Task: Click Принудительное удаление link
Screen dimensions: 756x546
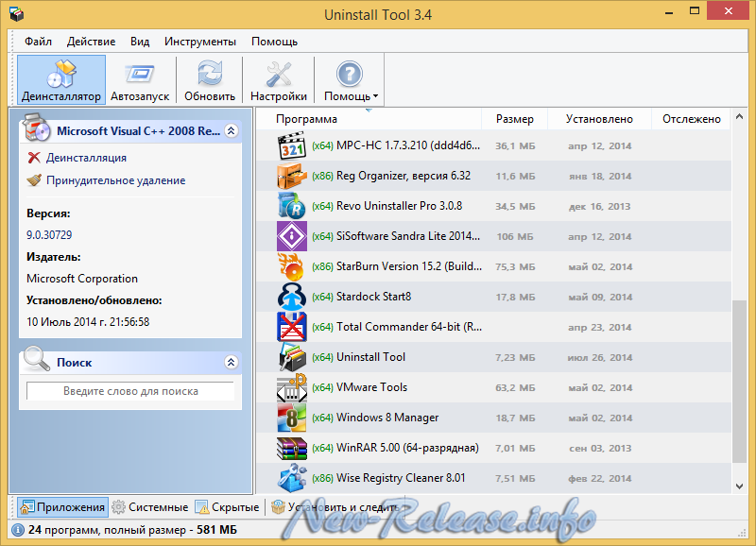Action: pos(115,180)
